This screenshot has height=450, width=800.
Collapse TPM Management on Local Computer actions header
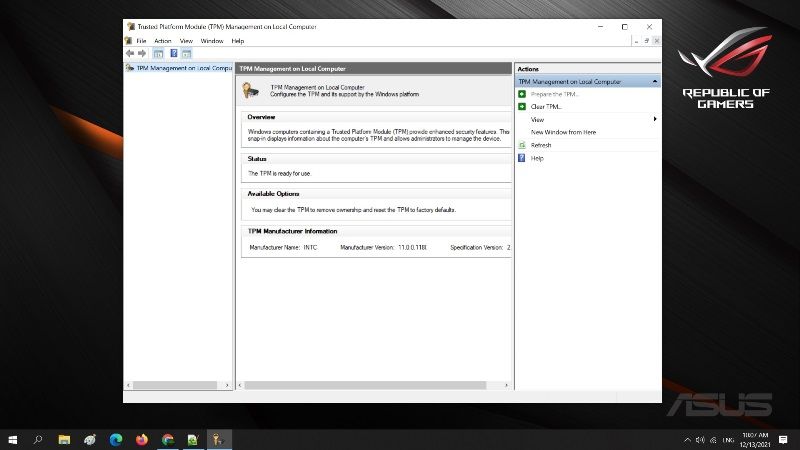coord(655,82)
